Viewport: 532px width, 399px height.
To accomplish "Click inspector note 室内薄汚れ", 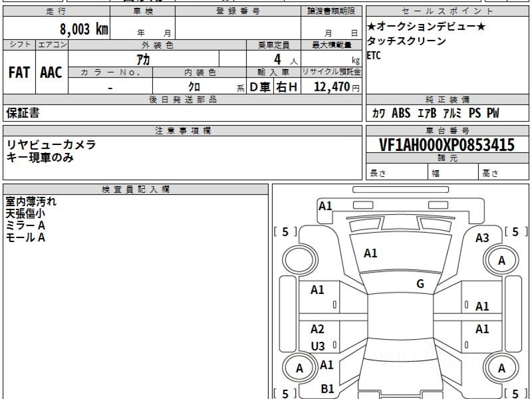I will pyautogui.click(x=31, y=202).
